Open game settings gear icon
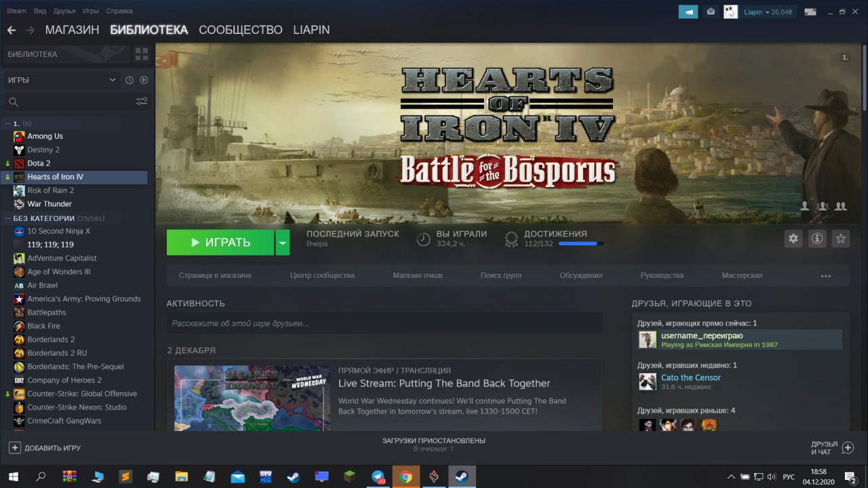 point(793,239)
